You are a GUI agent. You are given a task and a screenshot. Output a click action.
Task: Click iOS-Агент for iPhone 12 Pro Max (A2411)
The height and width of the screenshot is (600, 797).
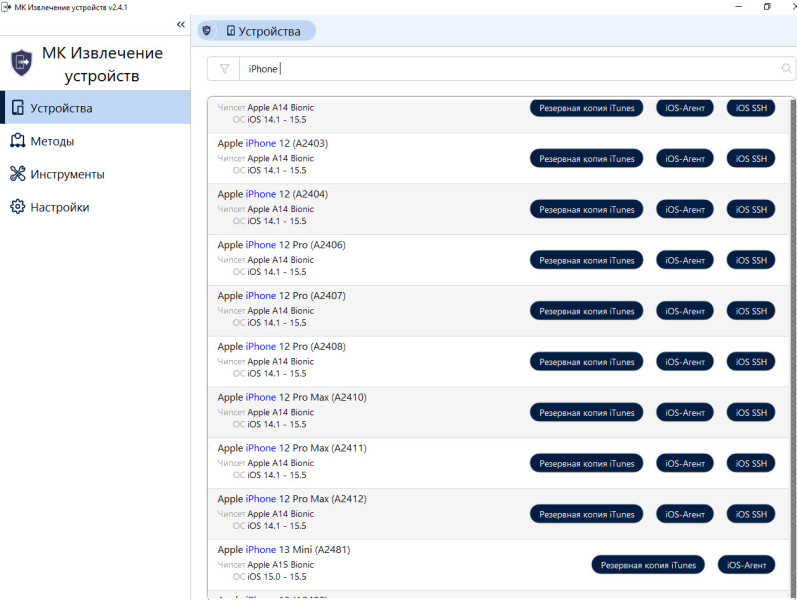coord(685,464)
